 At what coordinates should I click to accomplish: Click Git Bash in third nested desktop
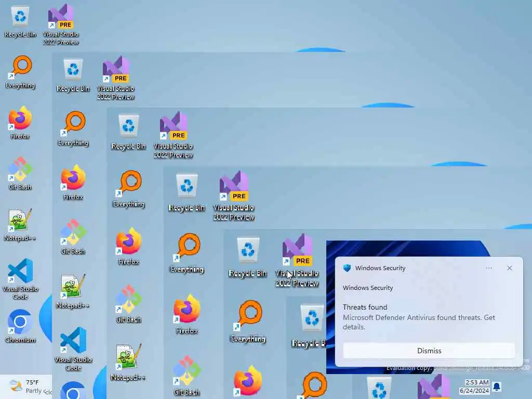(129, 304)
